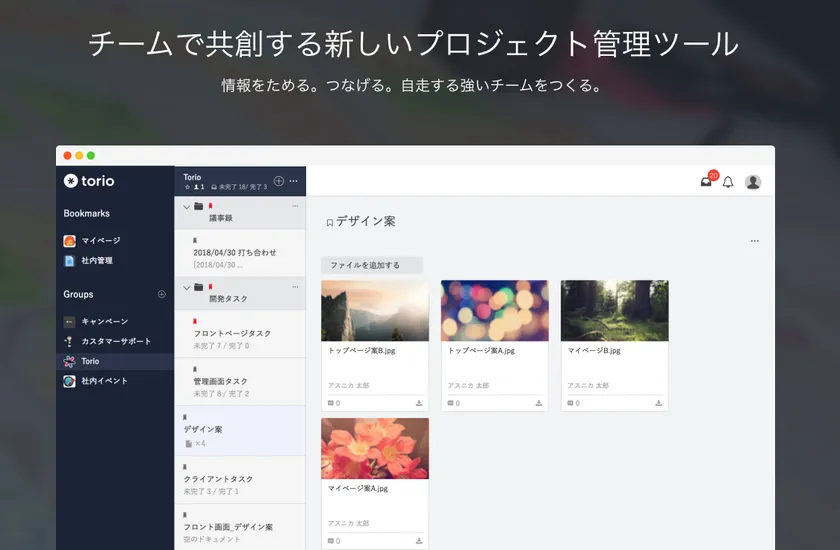Open カスタマーサポート group

pos(115,341)
